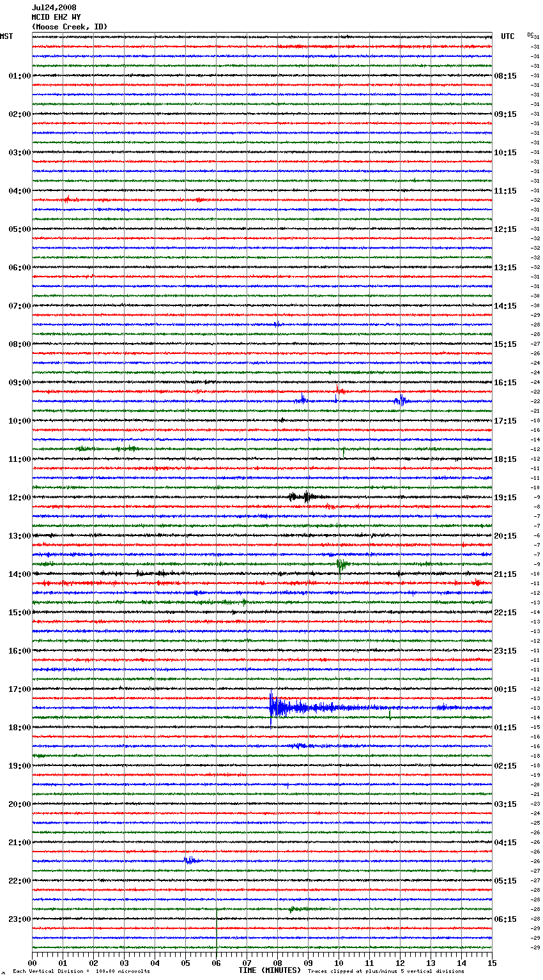543x980 pixels.
Task: Click the 11:15 UTC time label
Action: tap(505, 191)
